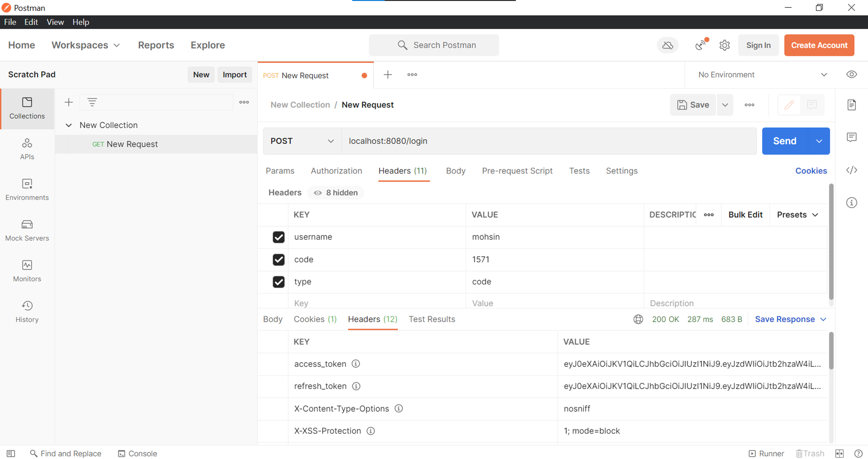Open the No Environment dropdown
This screenshot has height=459, width=868.
click(x=761, y=74)
